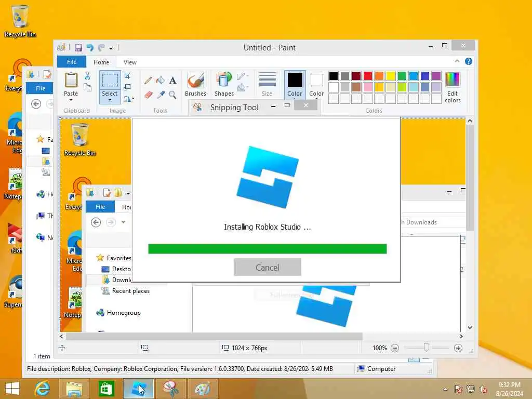Click Computer in Explorer status bar
The image size is (532, 399).
(x=377, y=369)
